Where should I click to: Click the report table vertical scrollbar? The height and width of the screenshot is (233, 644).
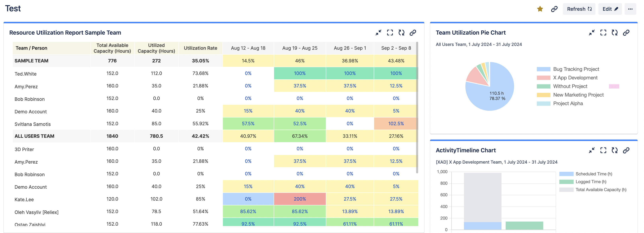[417, 107]
